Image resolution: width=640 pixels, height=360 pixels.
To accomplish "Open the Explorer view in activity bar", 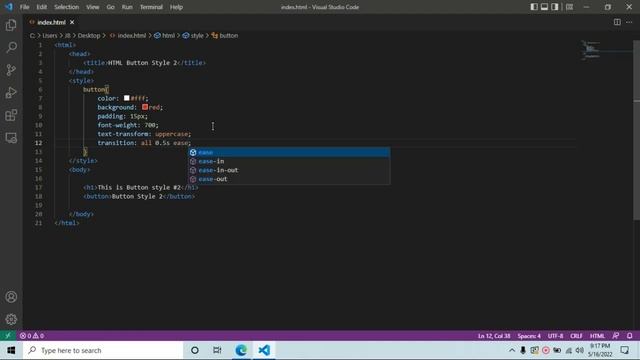I will (11, 25).
